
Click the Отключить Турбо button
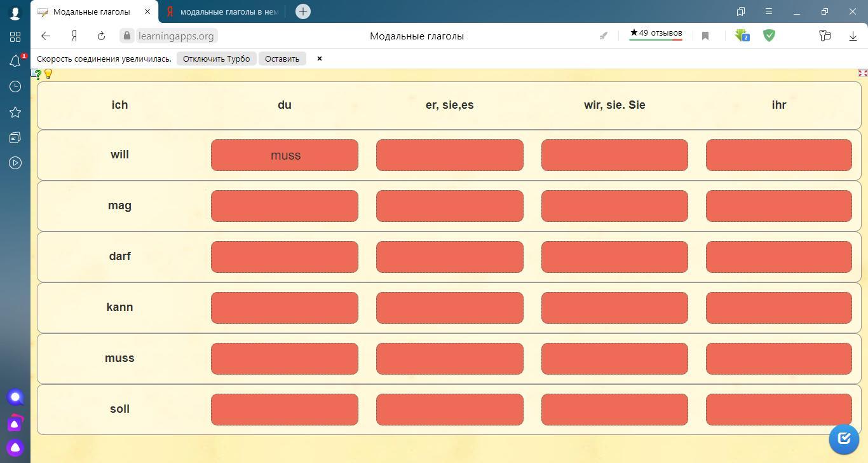[x=216, y=59]
